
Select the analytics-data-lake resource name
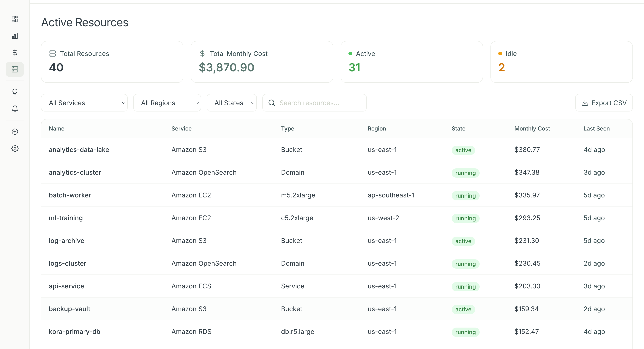(79, 150)
